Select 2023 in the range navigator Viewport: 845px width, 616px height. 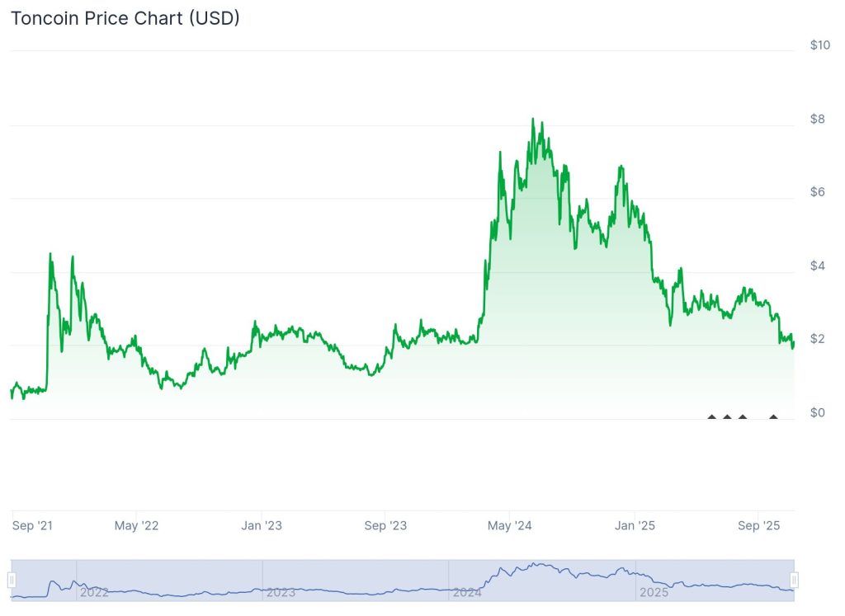coord(281,591)
